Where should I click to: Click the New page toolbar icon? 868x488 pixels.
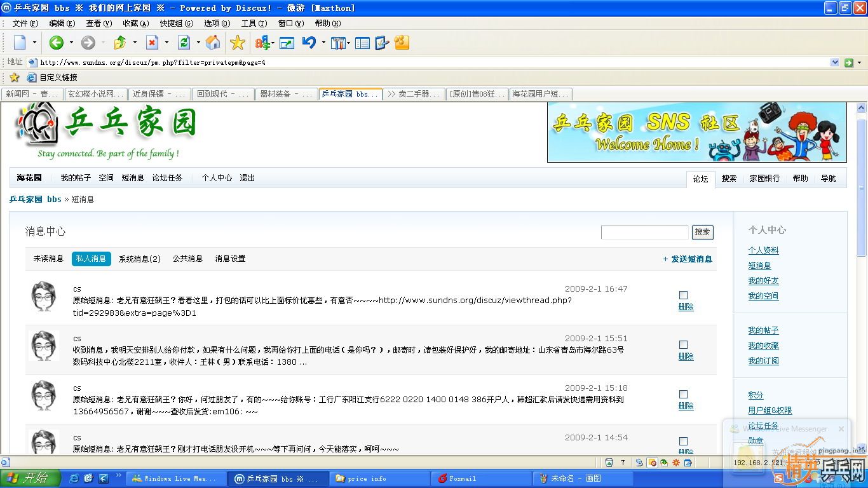point(20,43)
